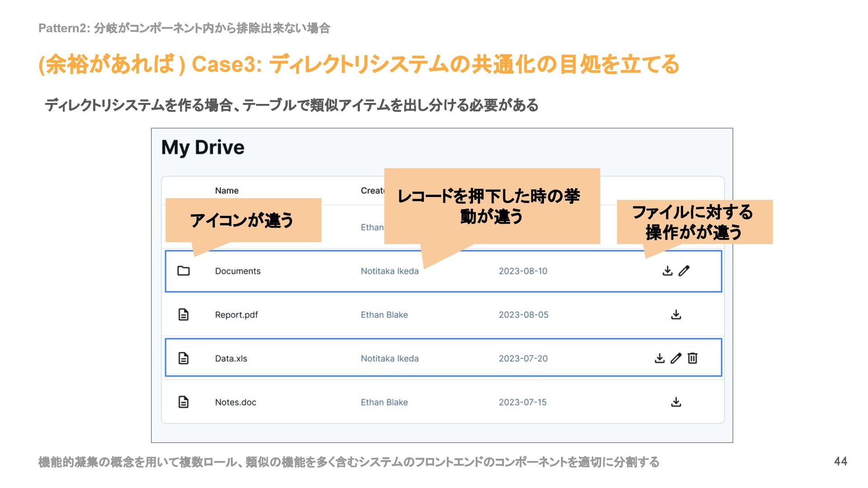Click the Report.pdf file icon
The image size is (868, 488).
[x=183, y=314]
